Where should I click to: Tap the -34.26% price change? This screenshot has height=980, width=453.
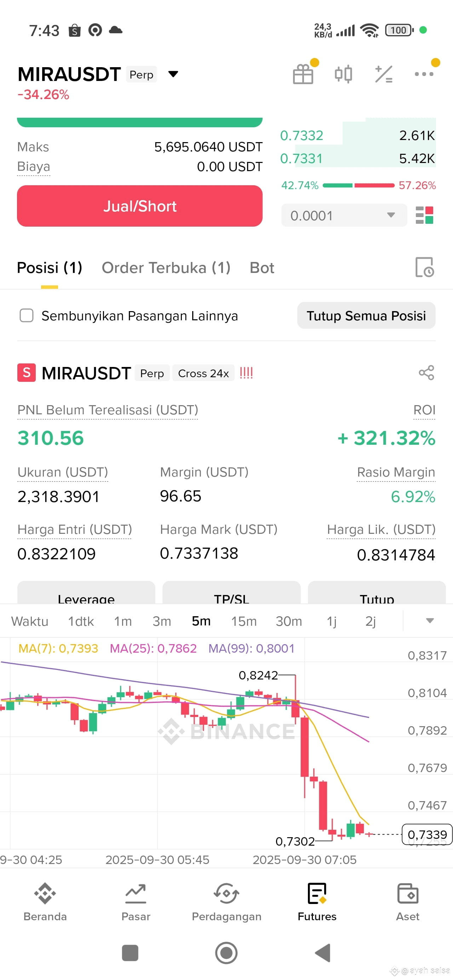pos(44,95)
